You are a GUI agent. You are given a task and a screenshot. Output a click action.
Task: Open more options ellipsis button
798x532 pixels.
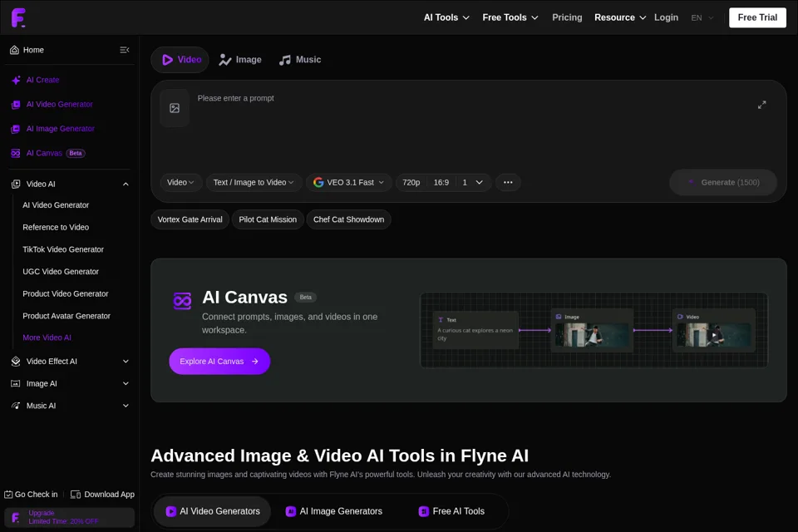508,182
